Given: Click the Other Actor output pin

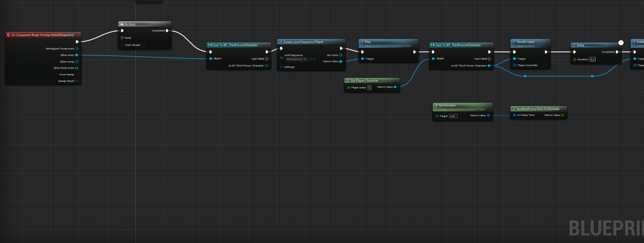Looking at the screenshot, I should [77, 55].
